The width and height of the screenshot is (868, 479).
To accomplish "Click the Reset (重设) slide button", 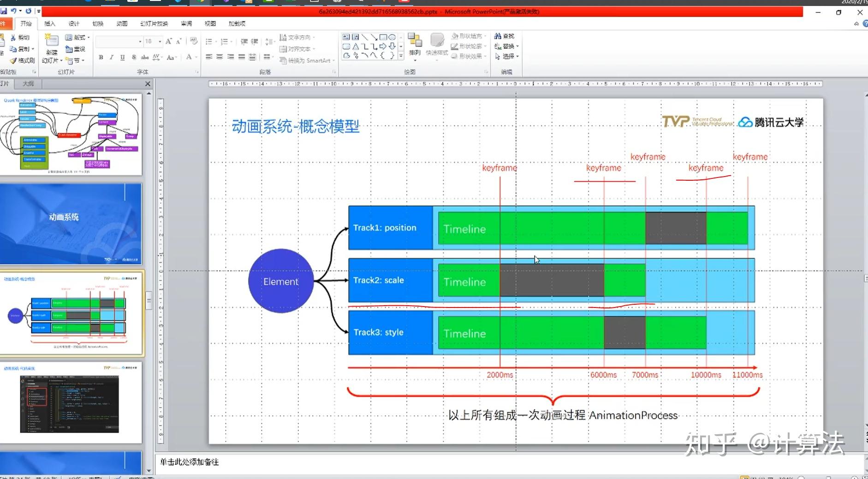I will tap(75, 49).
